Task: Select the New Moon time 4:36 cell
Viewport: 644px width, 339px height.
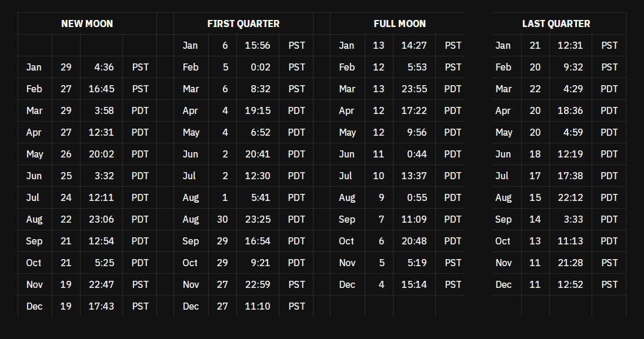Action: (101, 68)
